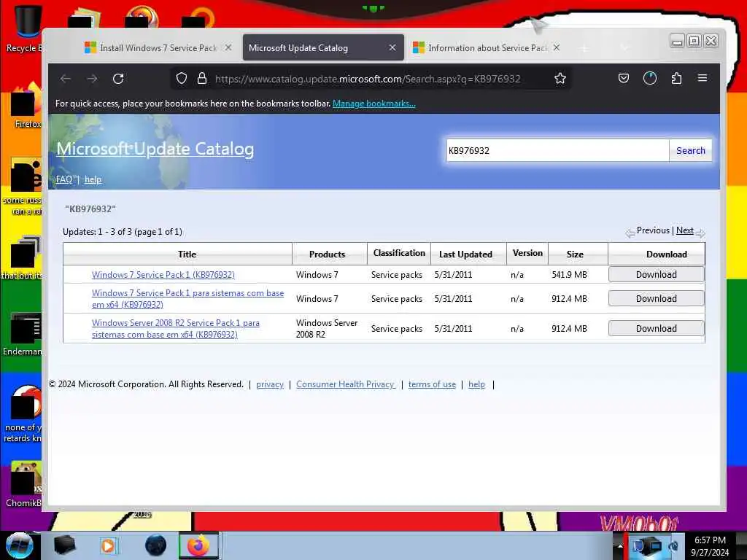Click the address bar URL field
Image resolution: width=747 pixels, height=560 pixels.
pos(368,79)
